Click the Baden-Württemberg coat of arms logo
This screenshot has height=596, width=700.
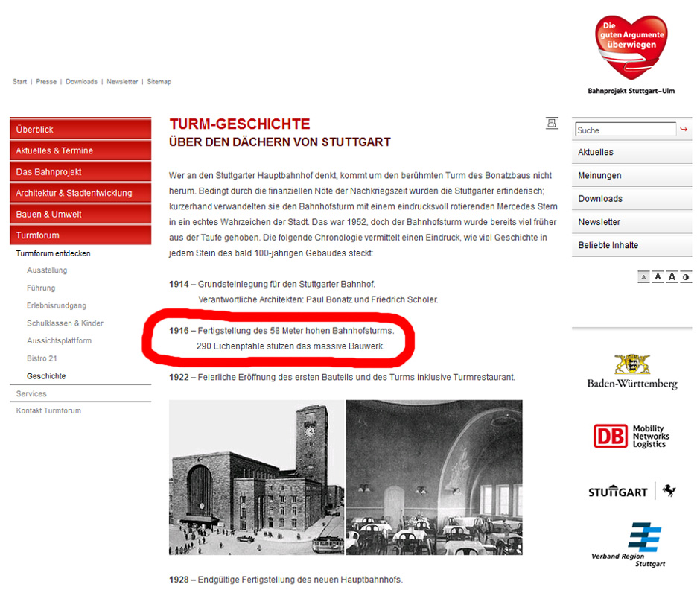tap(632, 372)
